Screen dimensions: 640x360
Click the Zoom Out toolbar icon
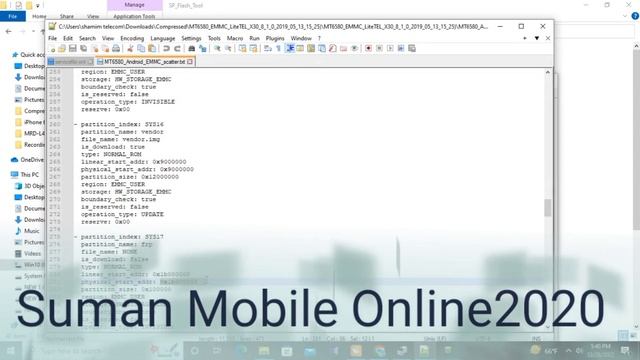[228, 49]
